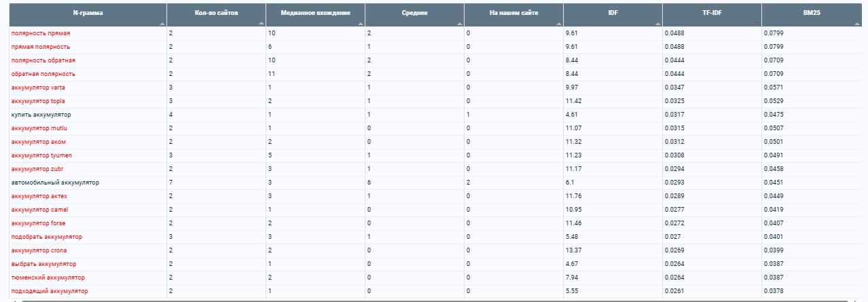This screenshot has width=868, height=302.
Task: Select the n-gram 'аккумулятор crona'
Action: point(39,250)
